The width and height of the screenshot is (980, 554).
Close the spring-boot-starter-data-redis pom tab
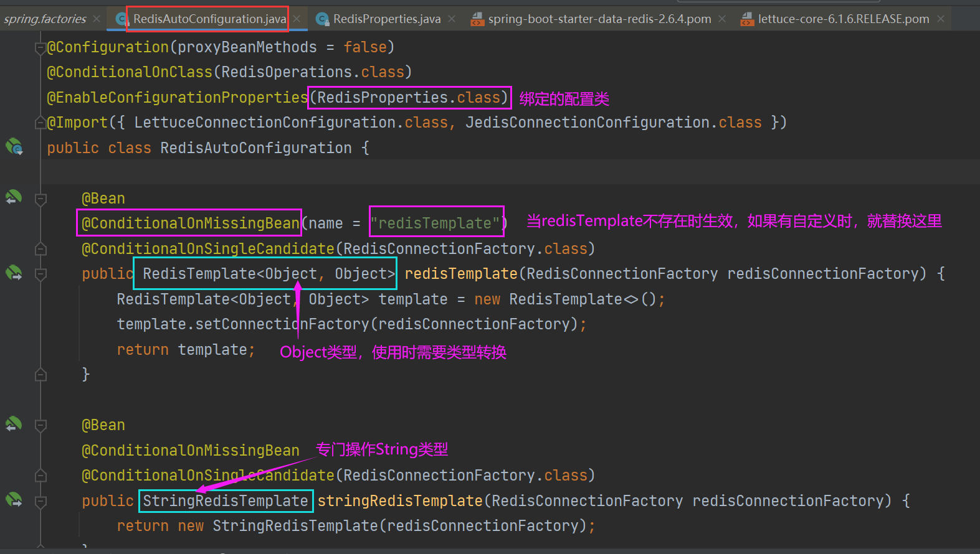click(x=722, y=19)
